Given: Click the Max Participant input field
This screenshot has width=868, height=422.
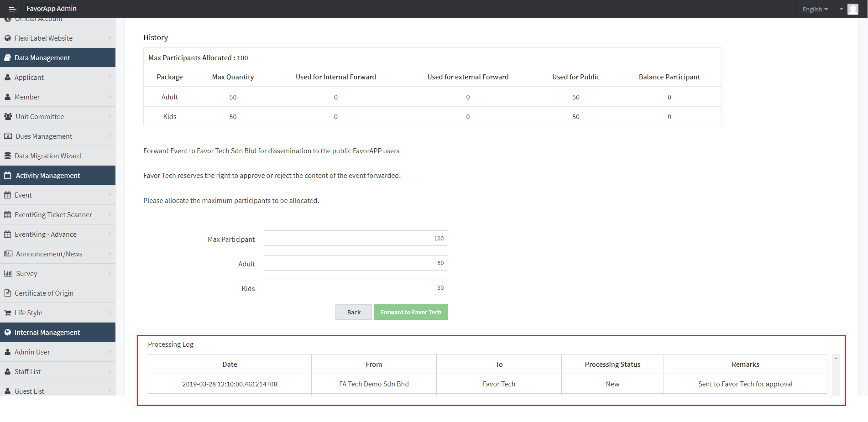Looking at the screenshot, I should 356,239.
